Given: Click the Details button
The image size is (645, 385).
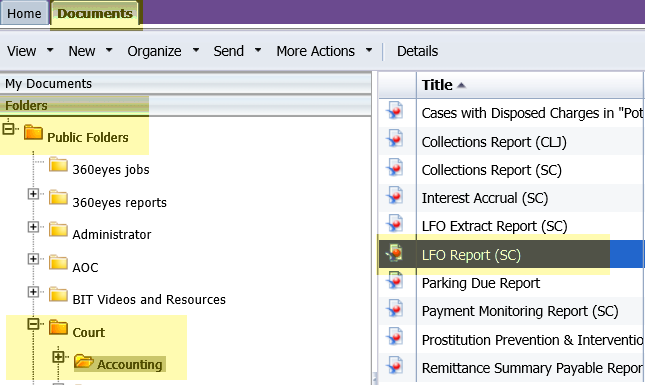Looking at the screenshot, I should coord(418,51).
